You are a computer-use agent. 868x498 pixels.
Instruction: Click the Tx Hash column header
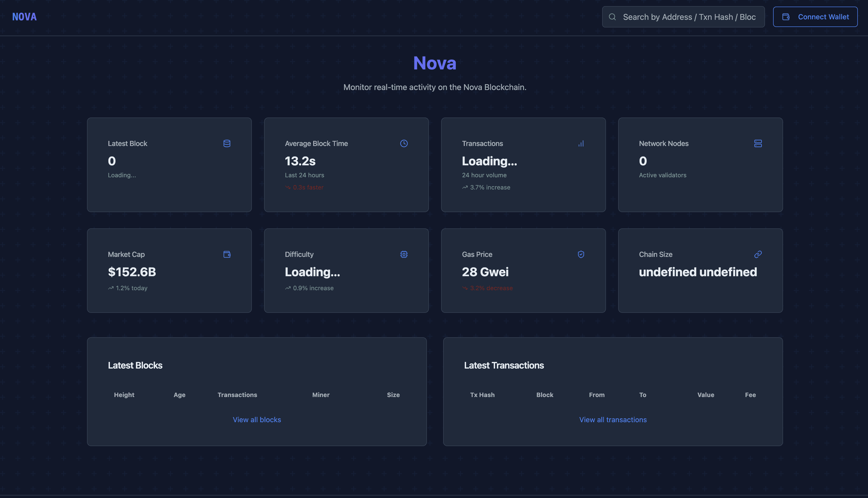482,395
